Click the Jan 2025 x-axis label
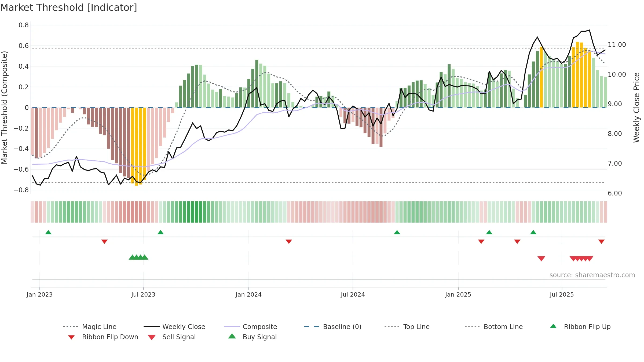Viewport: 644px width, 362px height. coord(458,294)
